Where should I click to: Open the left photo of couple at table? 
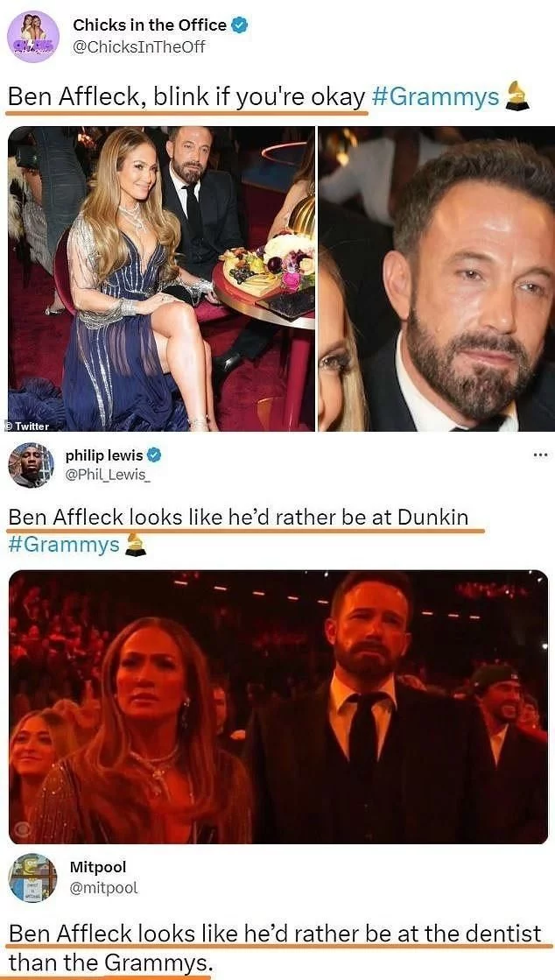coord(160,278)
